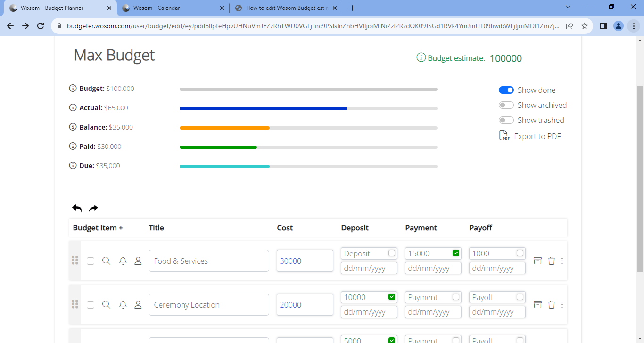Assign a person to Food & Services item
644x343 pixels.
138,261
